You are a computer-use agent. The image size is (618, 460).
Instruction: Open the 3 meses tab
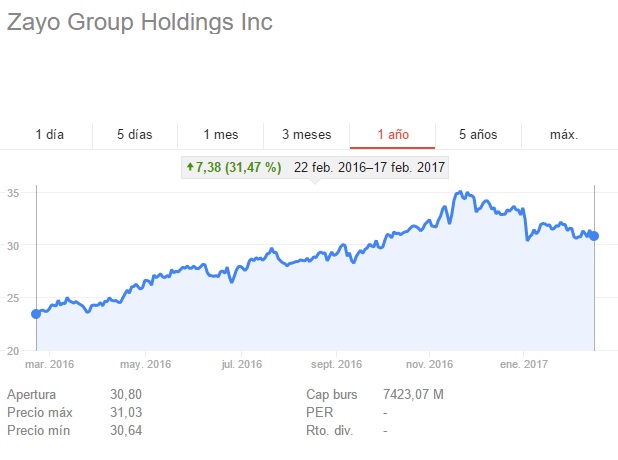pyautogui.click(x=306, y=134)
